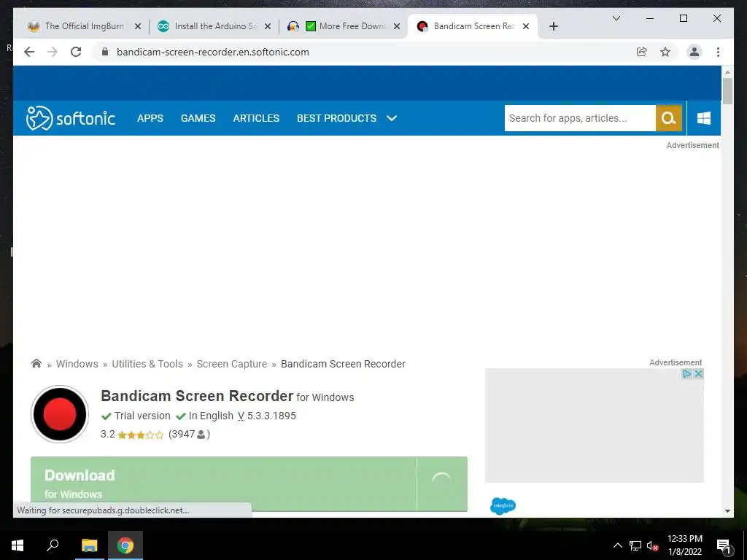Image resolution: width=747 pixels, height=560 pixels.
Task: Click the scrollbar down arrow
Action: (727, 511)
